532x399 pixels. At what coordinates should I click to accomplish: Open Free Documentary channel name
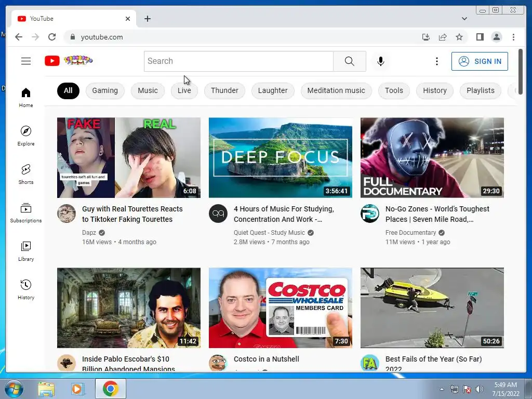(x=410, y=232)
